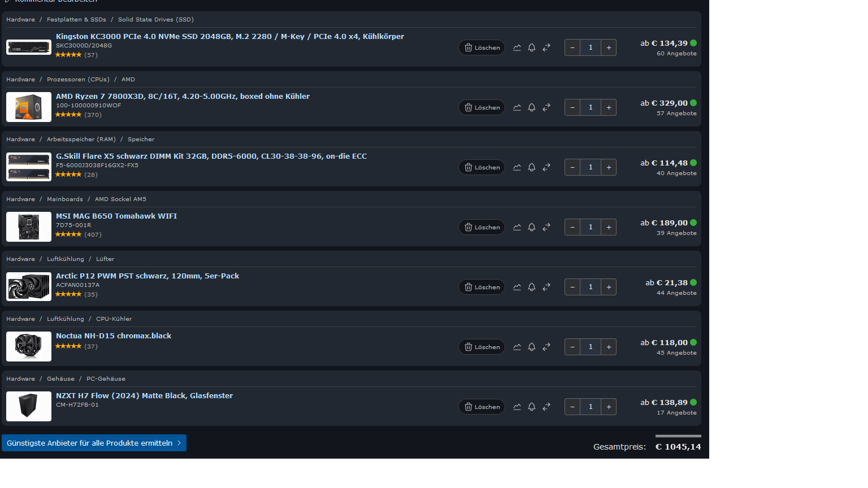
Task: Delete Noctua NH-D15 with Löschen button
Action: coord(481,347)
